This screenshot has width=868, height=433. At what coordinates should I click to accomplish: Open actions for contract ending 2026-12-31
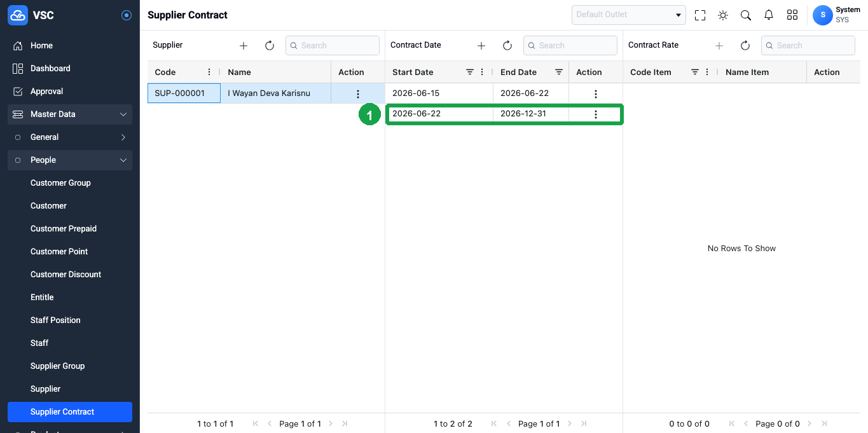[x=596, y=114]
